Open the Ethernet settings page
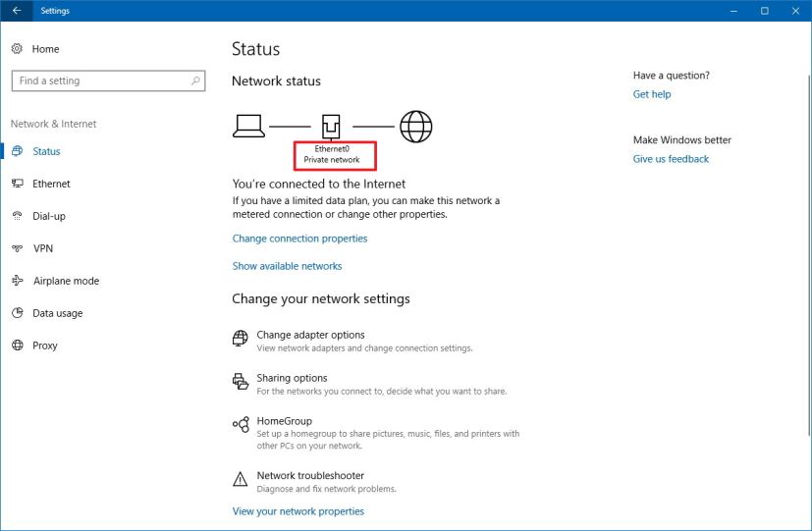 pyautogui.click(x=51, y=184)
